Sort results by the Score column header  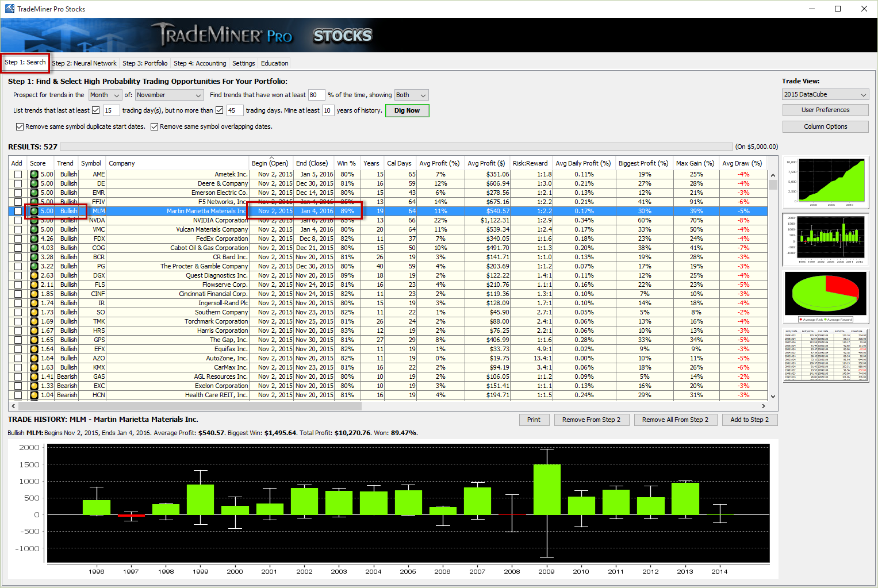coord(39,163)
